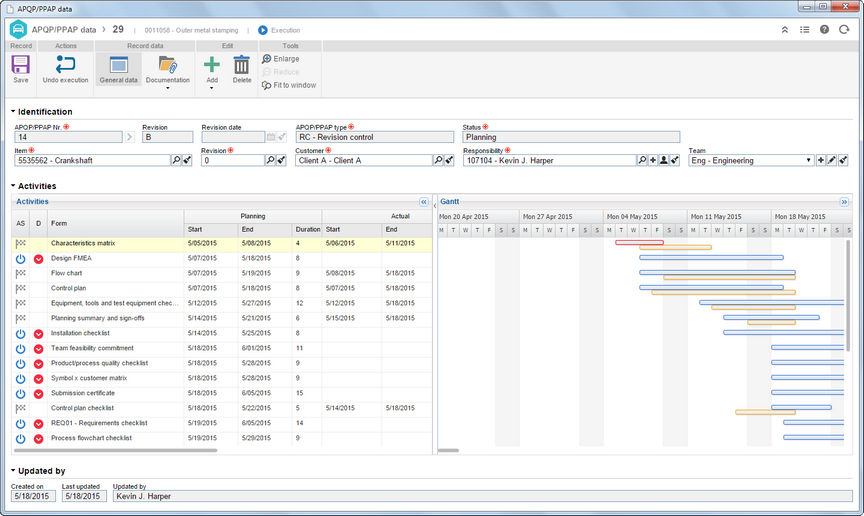Click the collapse double-chevron icon at top right
Viewport: 864px width, 516px height.
click(x=785, y=30)
